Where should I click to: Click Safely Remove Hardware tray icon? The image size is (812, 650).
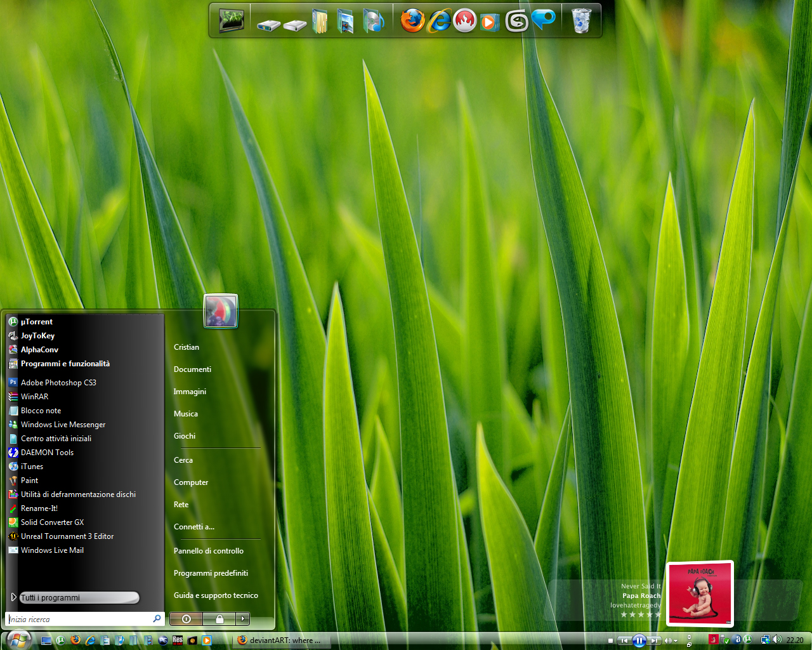(725, 640)
